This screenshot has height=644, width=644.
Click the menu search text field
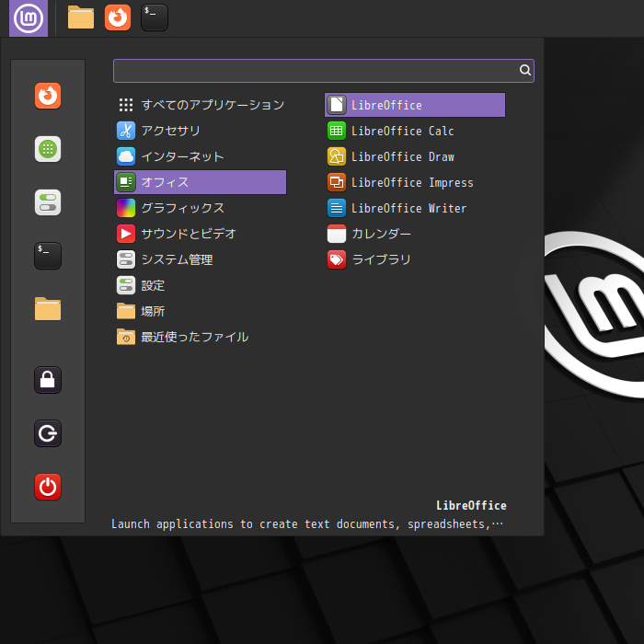[315, 70]
